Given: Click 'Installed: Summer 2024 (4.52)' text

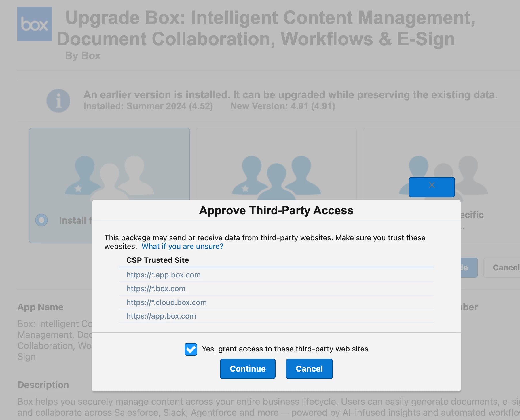Looking at the screenshot, I should click(148, 106).
